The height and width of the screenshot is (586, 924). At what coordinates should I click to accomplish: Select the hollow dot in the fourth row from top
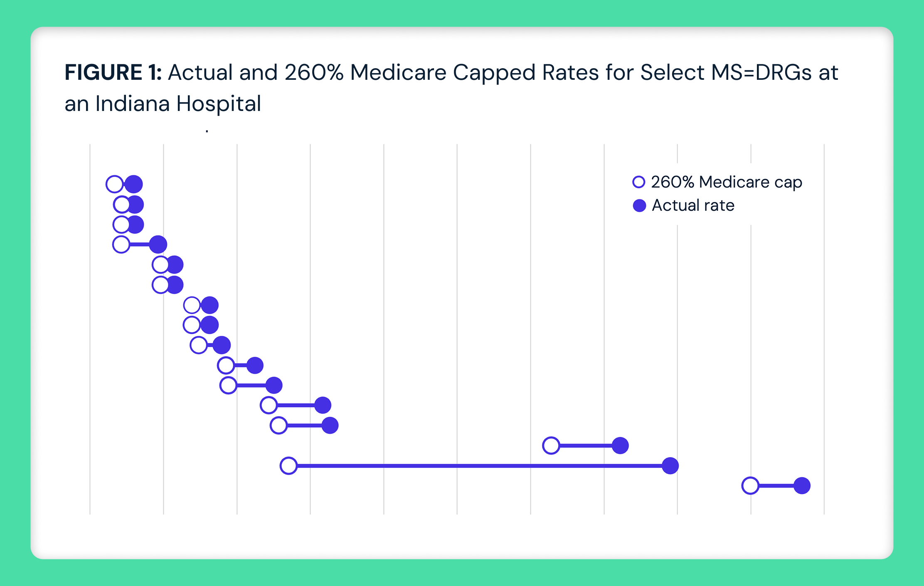coord(121,244)
